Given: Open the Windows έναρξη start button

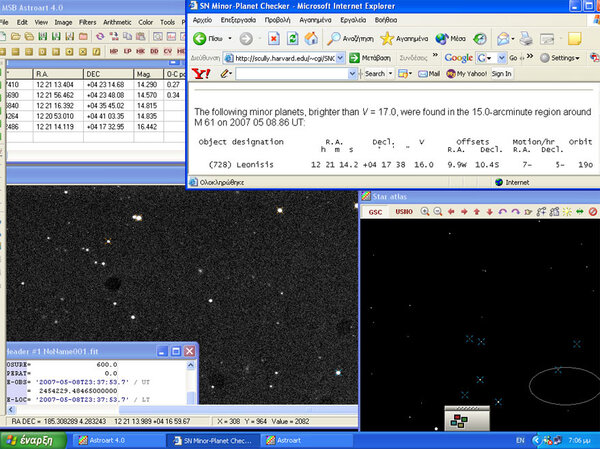Looking at the screenshot, I should point(33,440).
